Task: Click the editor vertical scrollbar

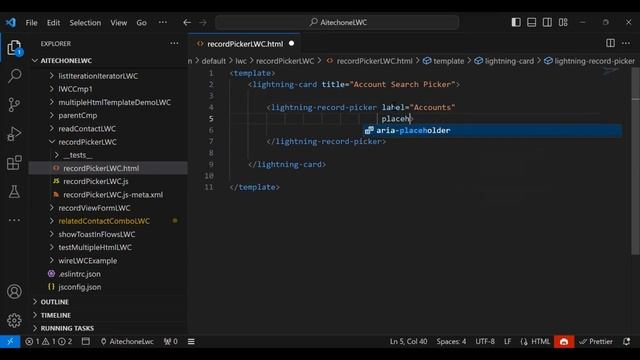Action: click(x=635, y=161)
